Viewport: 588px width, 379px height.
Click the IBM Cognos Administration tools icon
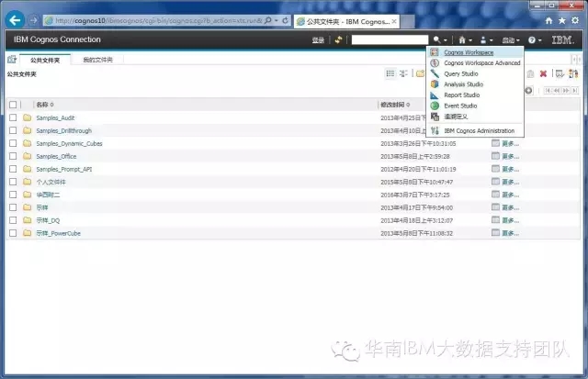pyautogui.click(x=435, y=130)
